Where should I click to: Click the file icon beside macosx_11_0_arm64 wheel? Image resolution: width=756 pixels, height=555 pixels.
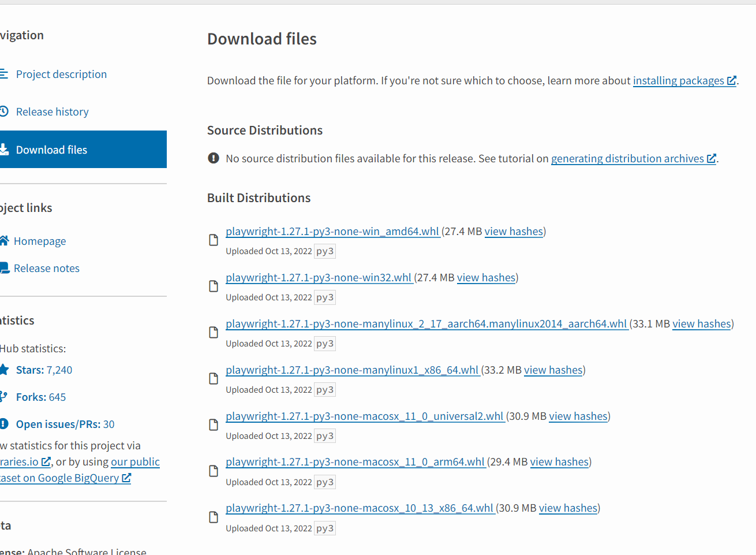(x=213, y=470)
